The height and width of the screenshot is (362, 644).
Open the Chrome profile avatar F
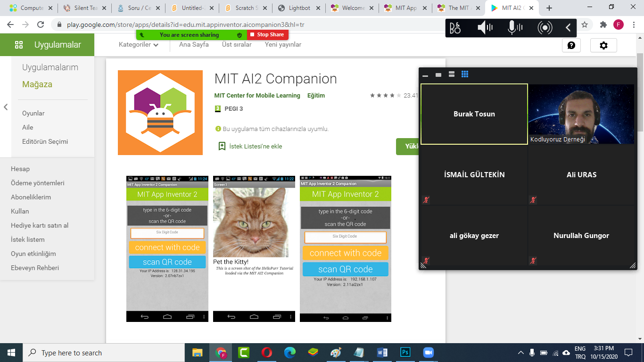[619, 25]
